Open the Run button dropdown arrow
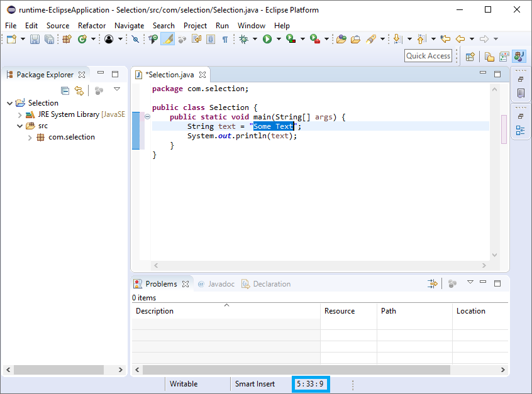 click(277, 39)
